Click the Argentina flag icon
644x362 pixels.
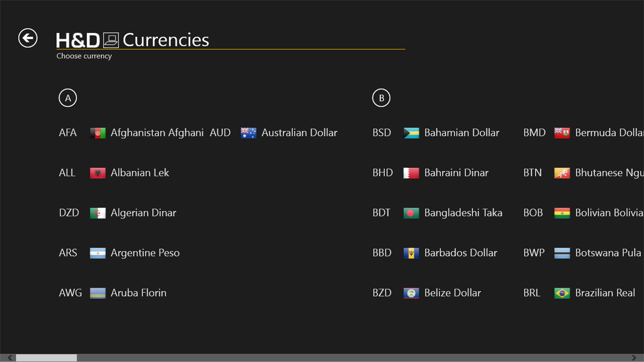[x=97, y=253]
